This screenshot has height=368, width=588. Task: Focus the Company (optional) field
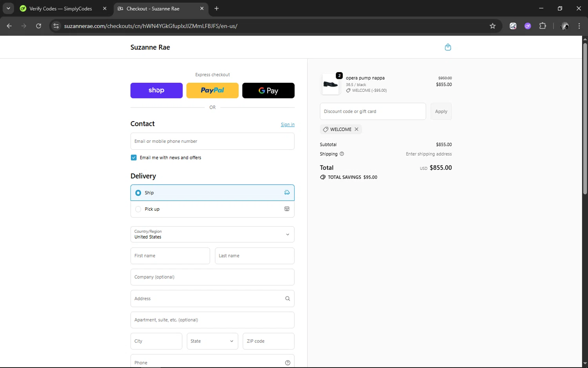point(212,277)
